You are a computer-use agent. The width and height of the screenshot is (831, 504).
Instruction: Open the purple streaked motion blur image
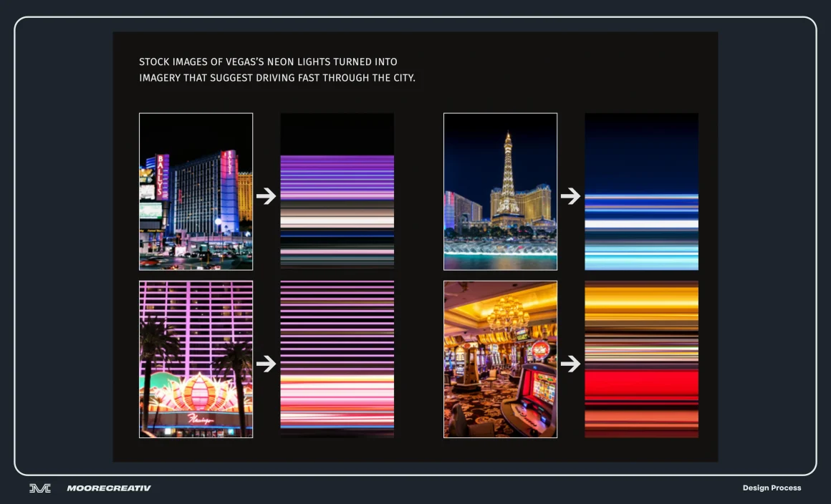click(337, 191)
